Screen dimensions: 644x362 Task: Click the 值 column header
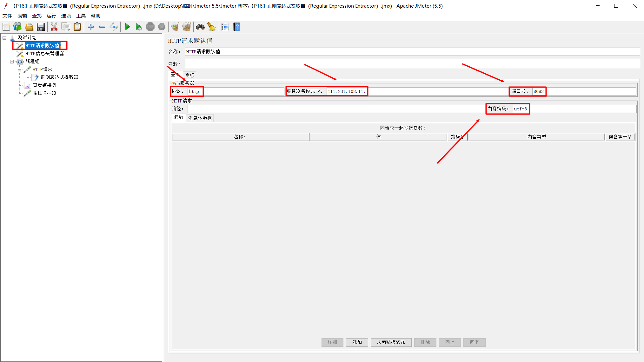378,137
